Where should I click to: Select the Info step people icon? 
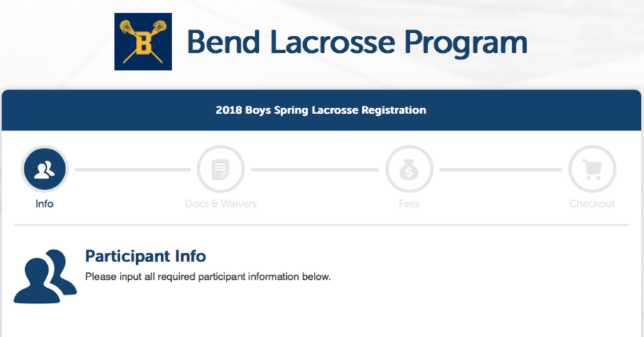tap(45, 169)
